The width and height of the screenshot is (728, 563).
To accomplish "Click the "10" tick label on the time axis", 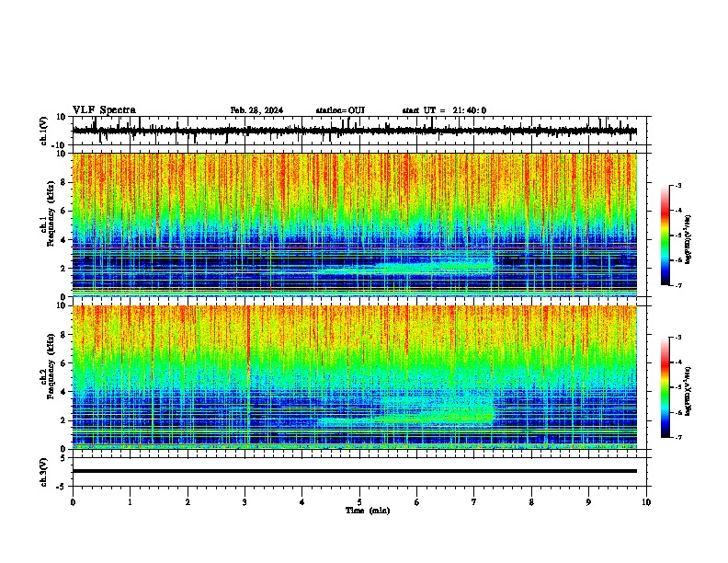I will click(x=646, y=502).
